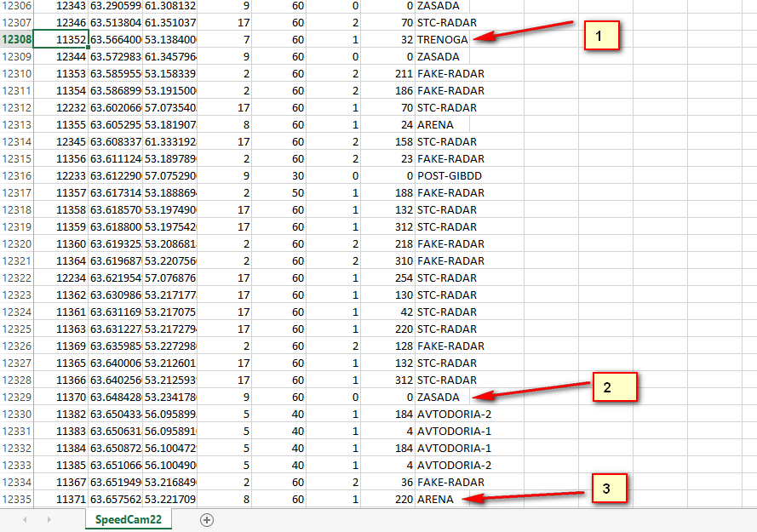The height and width of the screenshot is (532, 757).
Task: Select row header 12322
Action: 17,277
